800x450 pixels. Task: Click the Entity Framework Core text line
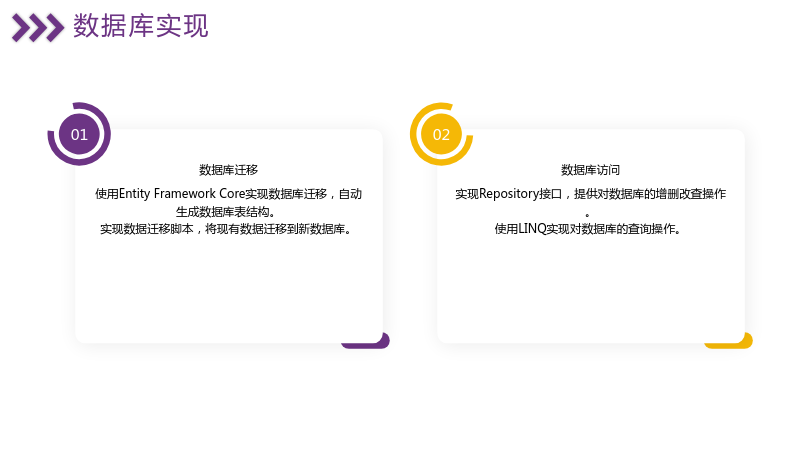pyautogui.click(x=229, y=194)
